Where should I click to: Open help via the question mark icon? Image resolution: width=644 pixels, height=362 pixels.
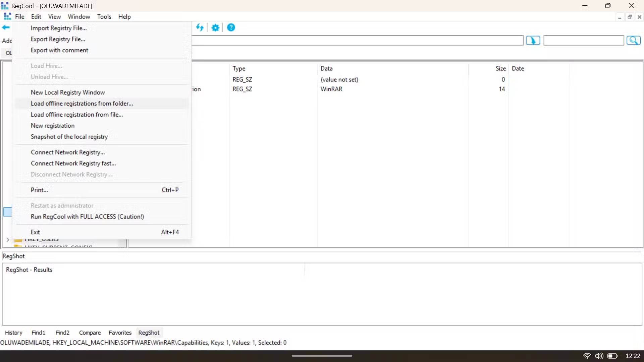tap(231, 27)
